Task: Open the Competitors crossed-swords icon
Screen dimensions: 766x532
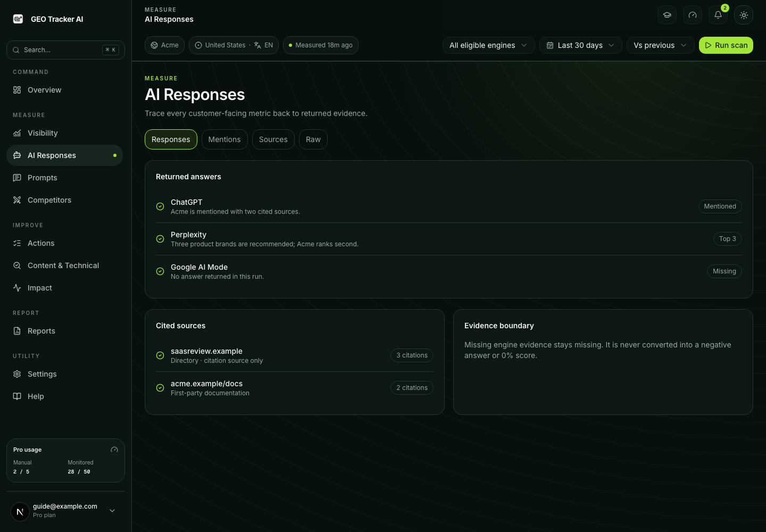Action: [17, 200]
